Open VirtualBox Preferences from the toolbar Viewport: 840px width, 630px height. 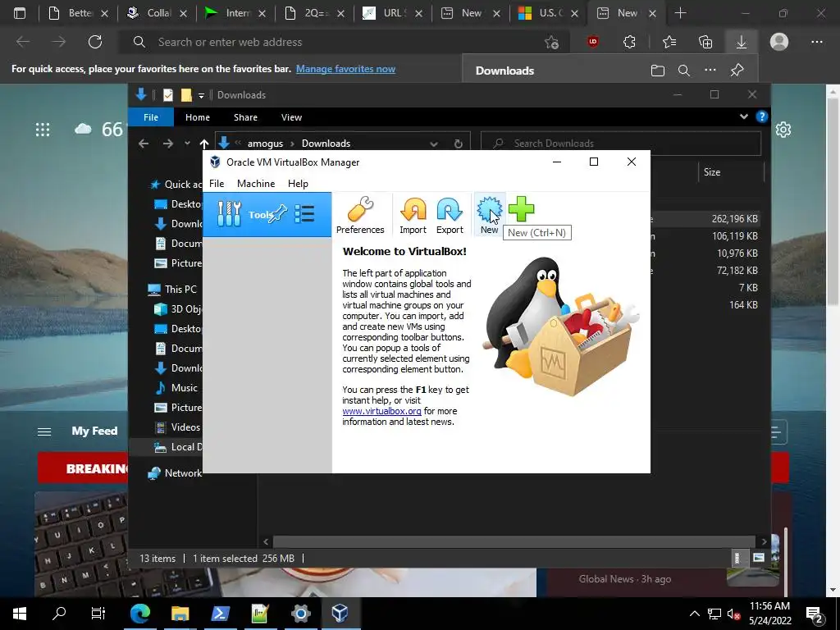pyautogui.click(x=360, y=216)
